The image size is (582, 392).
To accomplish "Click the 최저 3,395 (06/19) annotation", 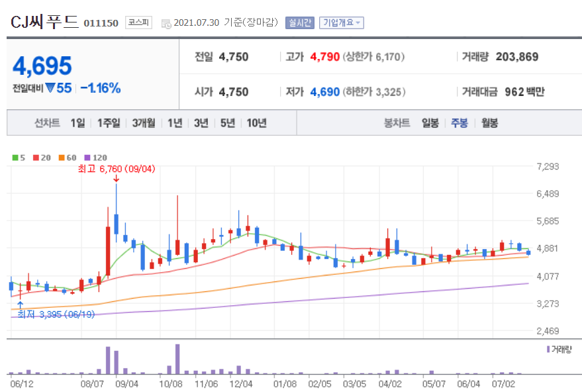I will click(56, 315).
